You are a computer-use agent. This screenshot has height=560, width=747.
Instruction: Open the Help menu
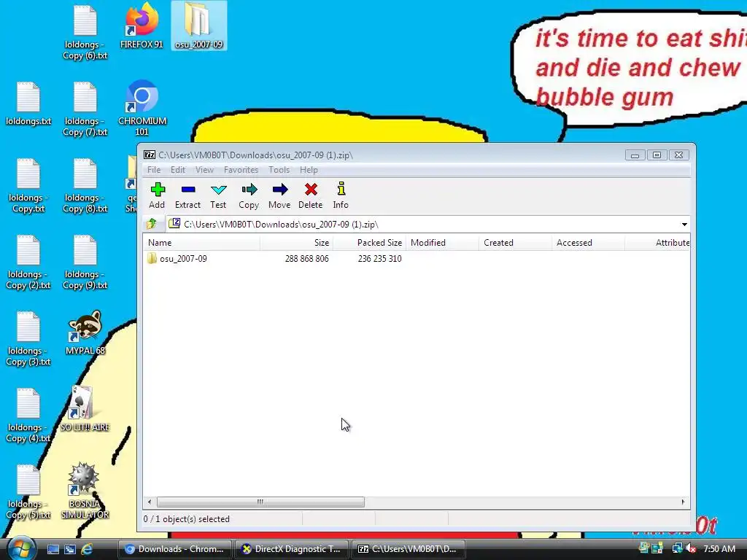[309, 170]
